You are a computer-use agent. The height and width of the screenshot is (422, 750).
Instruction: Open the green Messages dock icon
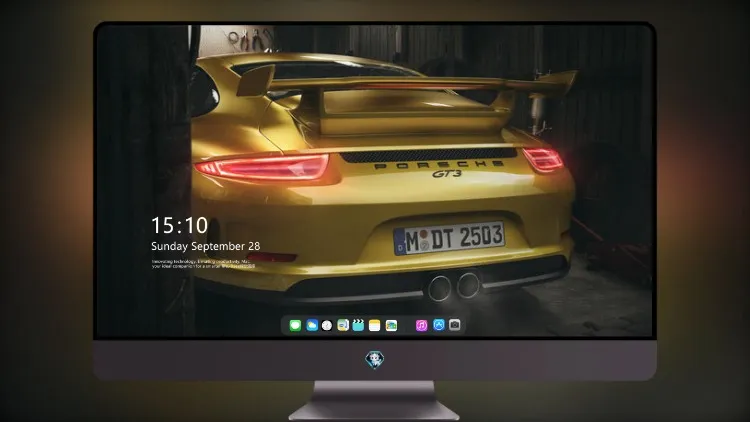(x=295, y=326)
